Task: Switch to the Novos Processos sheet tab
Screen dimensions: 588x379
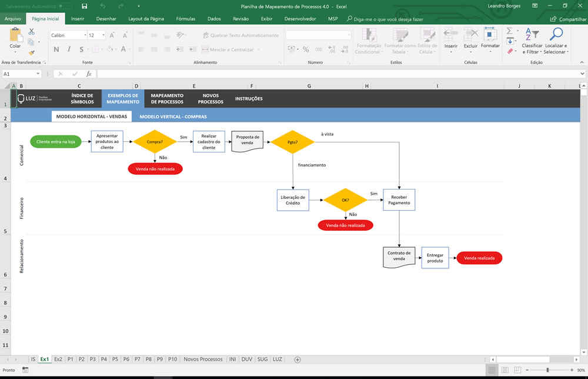Action: click(x=203, y=359)
